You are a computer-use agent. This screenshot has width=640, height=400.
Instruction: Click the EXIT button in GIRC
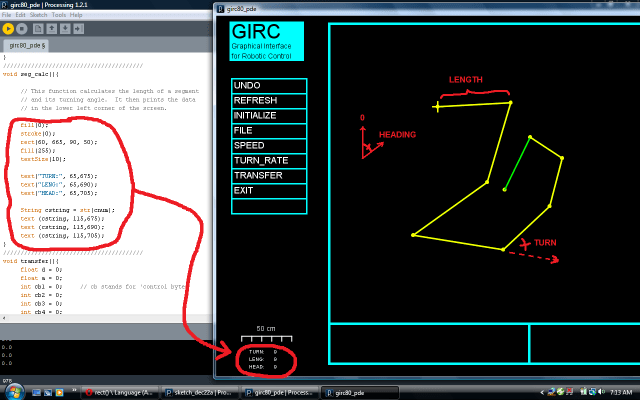coord(269,191)
